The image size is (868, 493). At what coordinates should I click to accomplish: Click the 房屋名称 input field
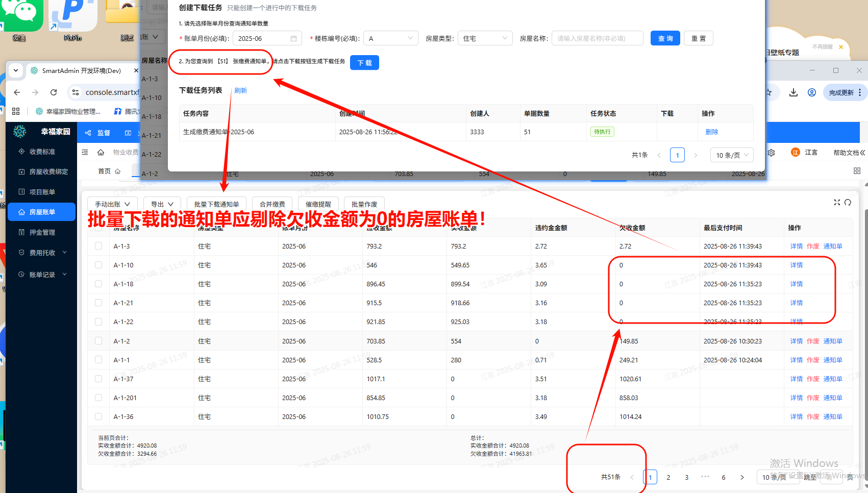(597, 38)
